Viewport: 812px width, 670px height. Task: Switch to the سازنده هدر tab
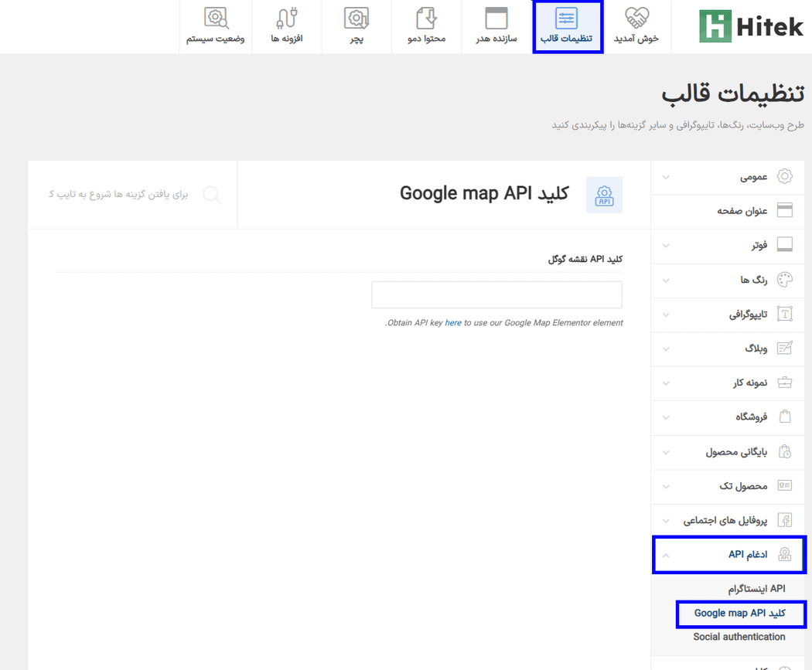496,27
